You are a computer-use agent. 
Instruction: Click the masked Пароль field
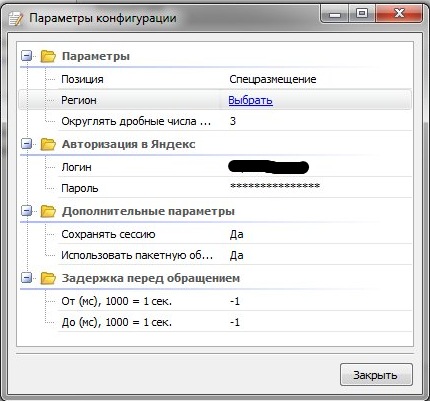[275, 186]
